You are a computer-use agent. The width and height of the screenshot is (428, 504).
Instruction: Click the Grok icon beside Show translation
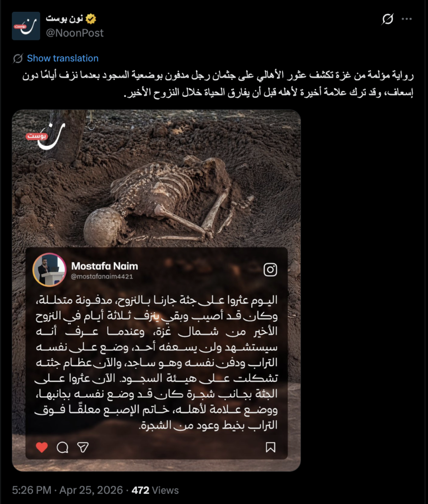point(18,59)
